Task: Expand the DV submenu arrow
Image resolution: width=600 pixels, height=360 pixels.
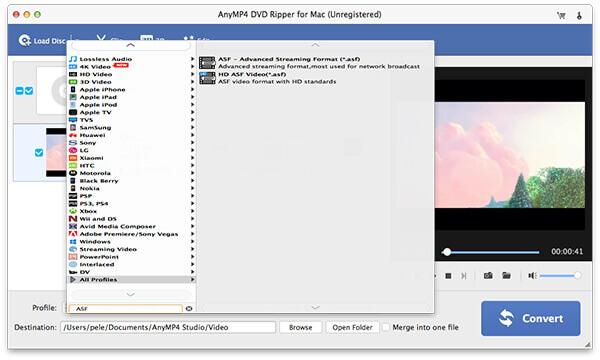Action: pyautogui.click(x=192, y=272)
